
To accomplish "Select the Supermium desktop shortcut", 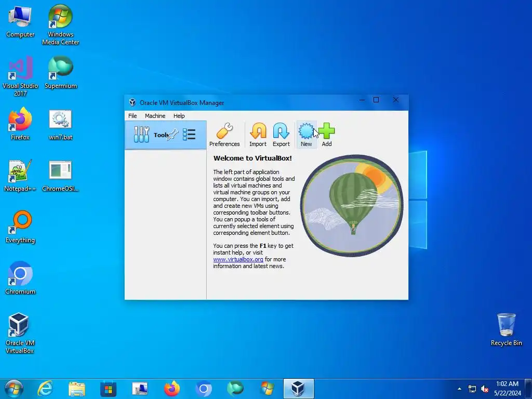I will pyautogui.click(x=60, y=73).
